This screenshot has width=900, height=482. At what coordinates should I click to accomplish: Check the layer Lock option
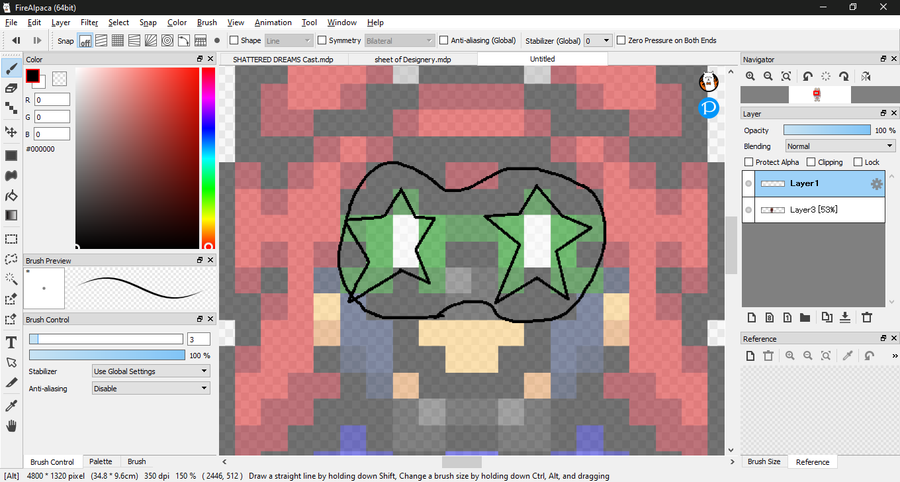tap(858, 162)
